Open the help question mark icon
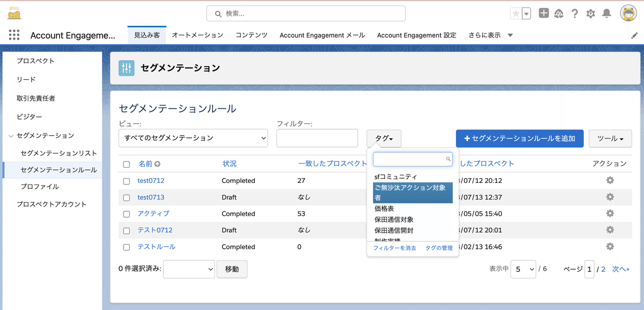 [x=575, y=14]
